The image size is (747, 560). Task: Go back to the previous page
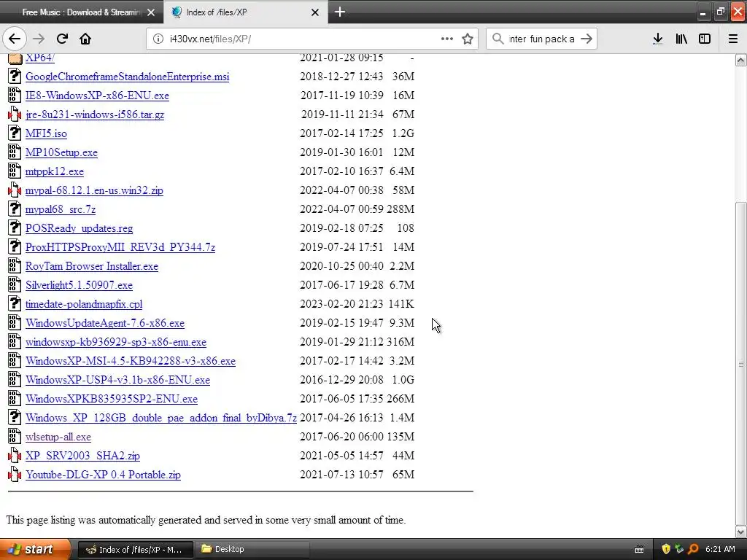15,39
